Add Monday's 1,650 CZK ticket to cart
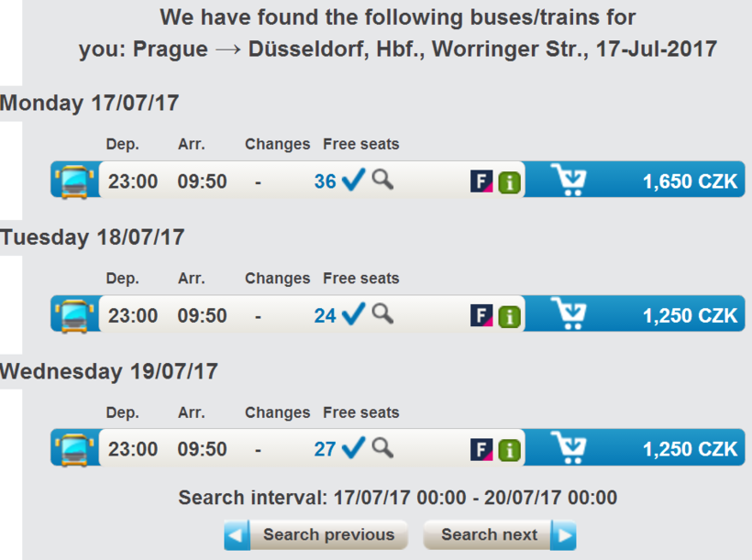 (x=571, y=181)
